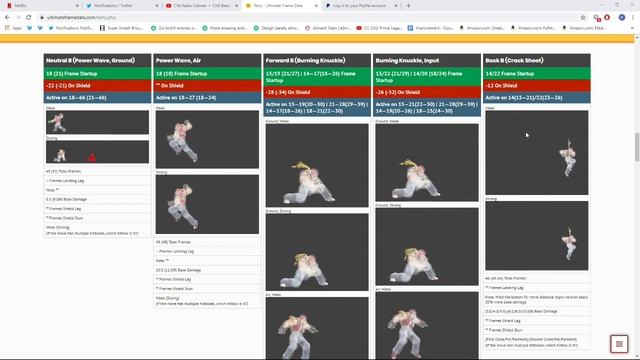Close the PayPal tab
This screenshot has width=640, height=360.
396,6
